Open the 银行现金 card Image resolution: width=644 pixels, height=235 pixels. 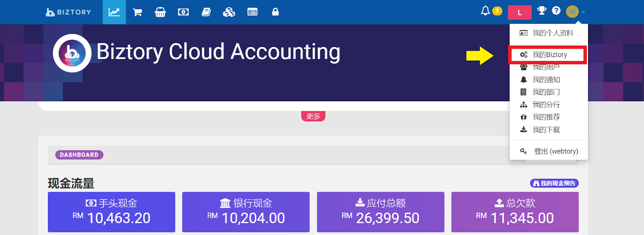point(246,212)
